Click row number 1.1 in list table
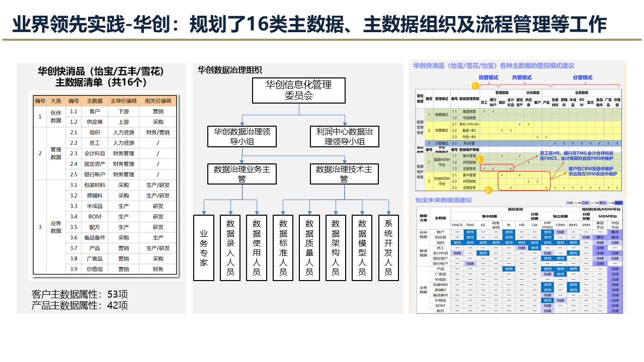Image resolution: width=644 pixels, height=362 pixels. 73,112
